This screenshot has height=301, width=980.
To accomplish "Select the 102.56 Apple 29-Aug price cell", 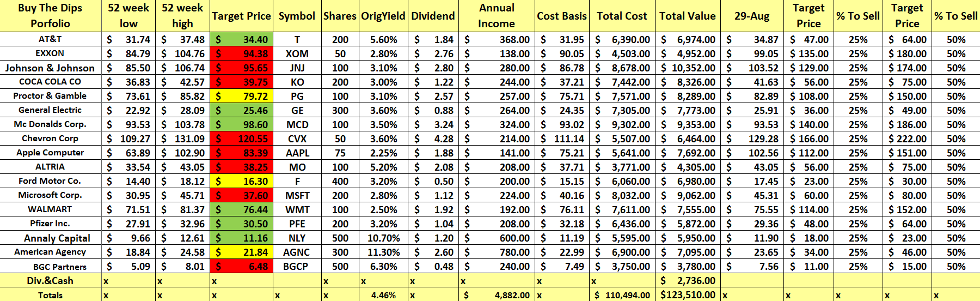I will pos(752,153).
